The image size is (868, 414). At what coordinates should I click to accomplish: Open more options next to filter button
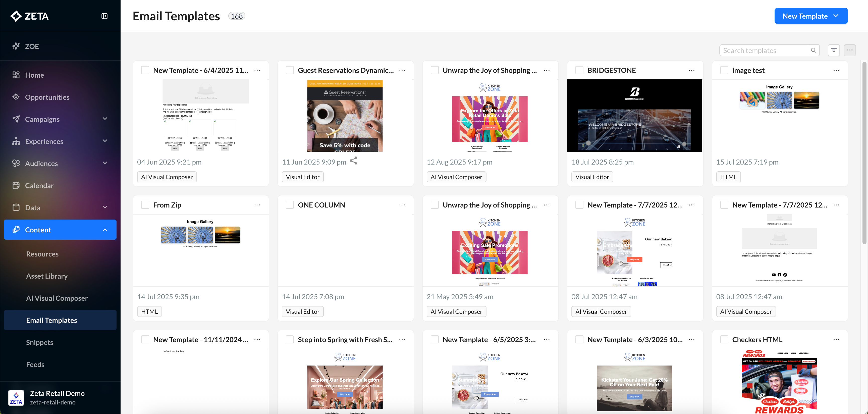[849, 50]
